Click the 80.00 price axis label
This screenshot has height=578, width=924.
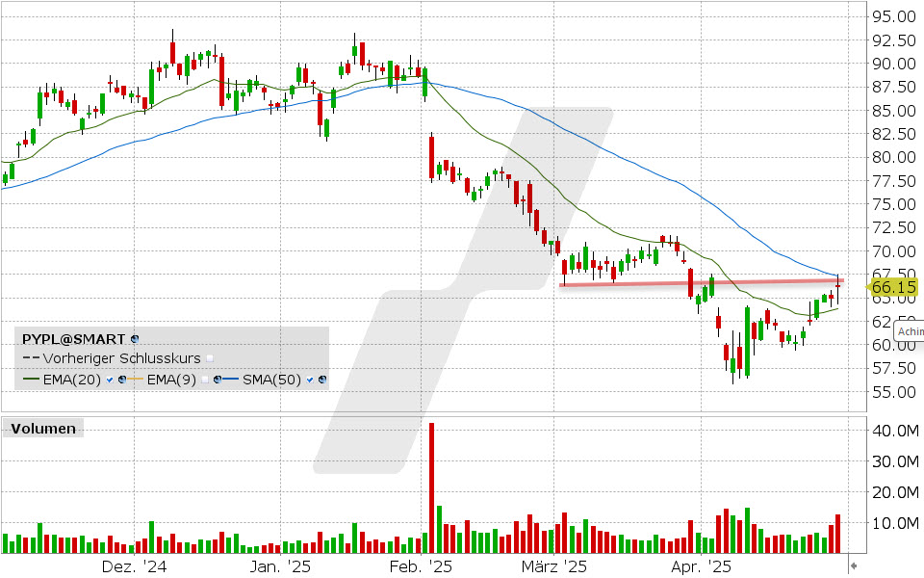click(x=894, y=157)
